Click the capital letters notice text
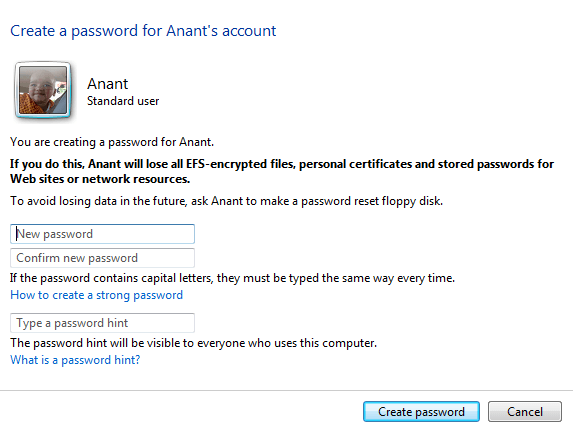 click(x=232, y=278)
